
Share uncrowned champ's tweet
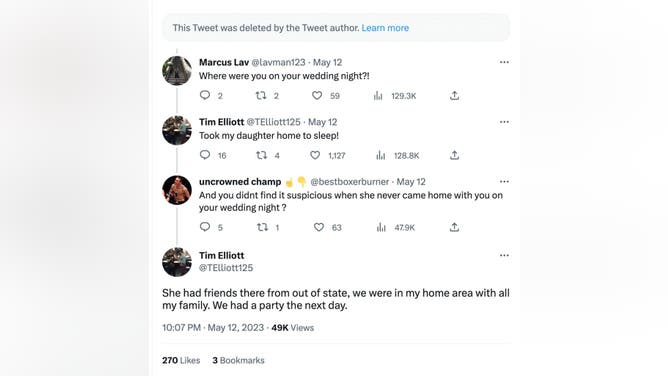coord(455,227)
